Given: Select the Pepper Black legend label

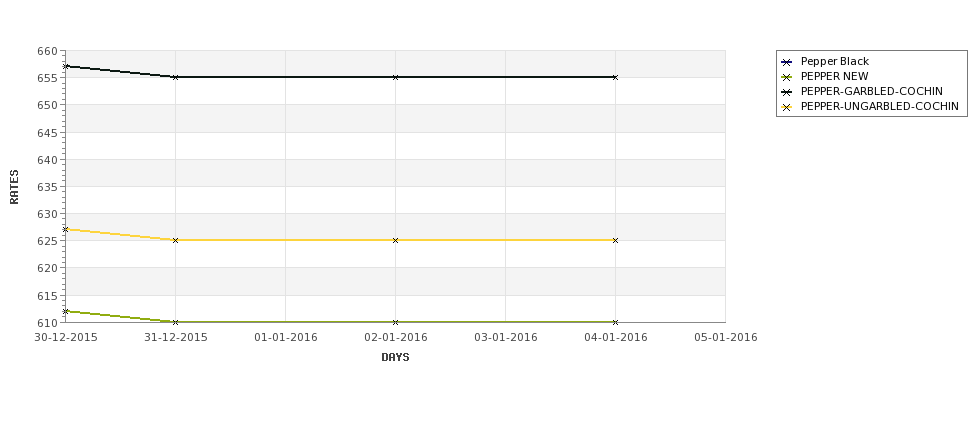Looking at the screenshot, I should coord(834,62).
